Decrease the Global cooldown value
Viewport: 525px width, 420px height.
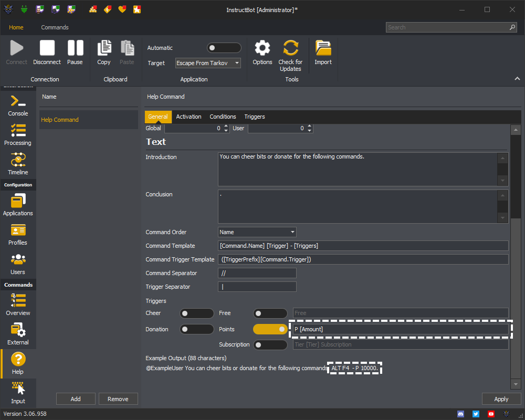226,130
